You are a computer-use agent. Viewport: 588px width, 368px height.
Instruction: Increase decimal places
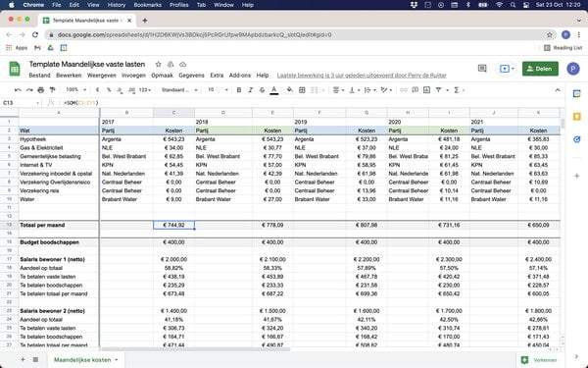tap(131, 90)
